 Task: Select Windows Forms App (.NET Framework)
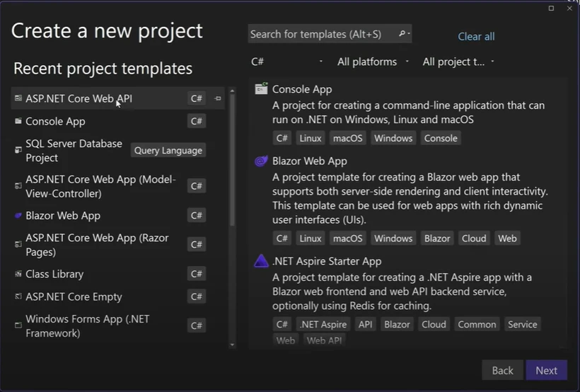coord(117,325)
